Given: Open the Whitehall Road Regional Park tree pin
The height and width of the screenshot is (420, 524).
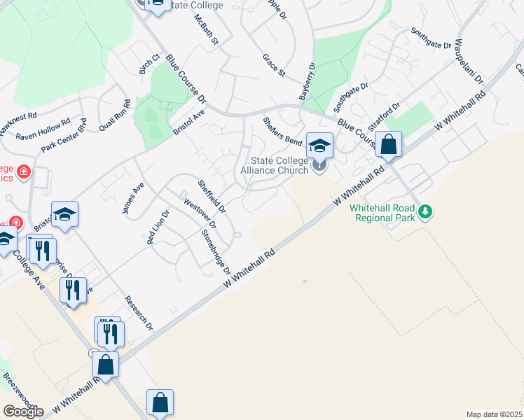Looking at the screenshot, I should [x=425, y=212].
